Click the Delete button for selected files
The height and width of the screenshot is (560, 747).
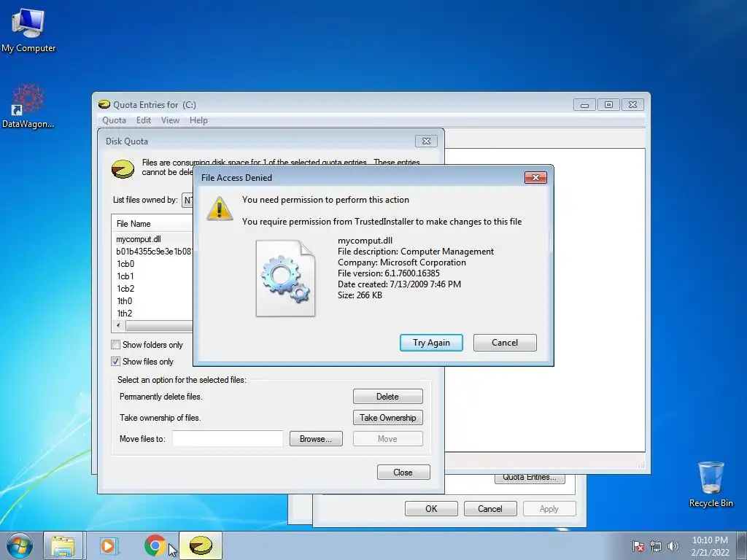[388, 397]
